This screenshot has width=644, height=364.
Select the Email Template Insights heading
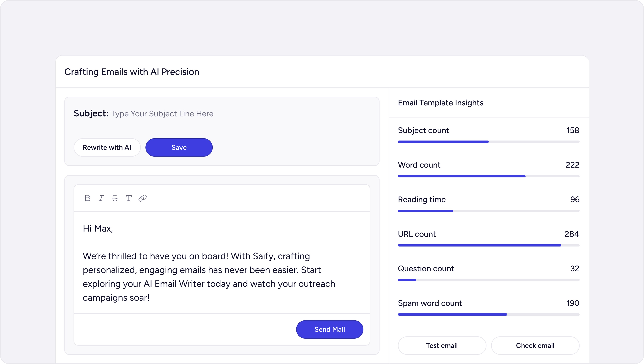tap(440, 103)
